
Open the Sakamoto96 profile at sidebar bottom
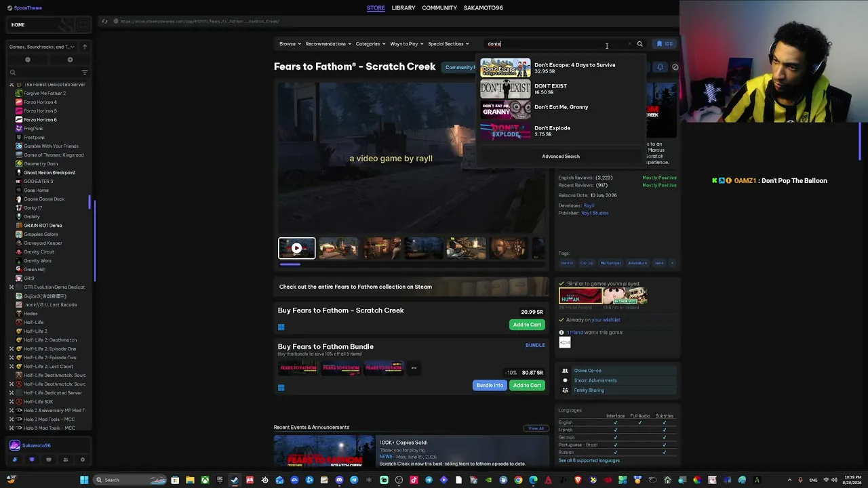[x=36, y=445]
